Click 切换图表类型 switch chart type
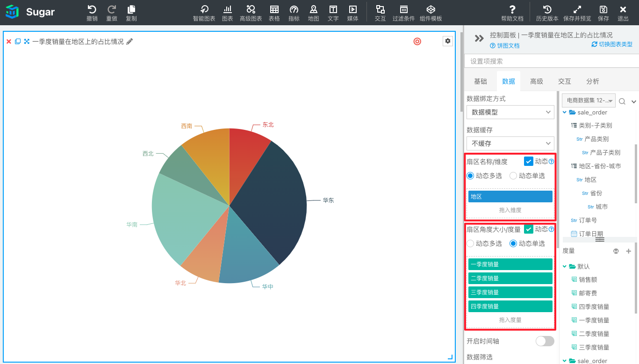Image resolution: width=639 pixels, height=364 pixels. click(x=612, y=44)
